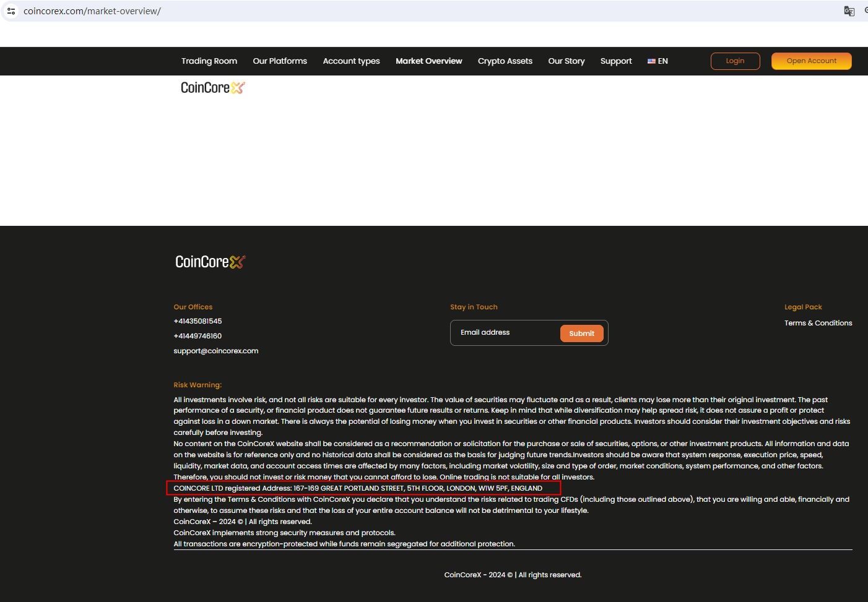This screenshot has width=868, height=602.
Task: Click the CoinCoreX logo in the footer
Action: click(x=210, y=262)
